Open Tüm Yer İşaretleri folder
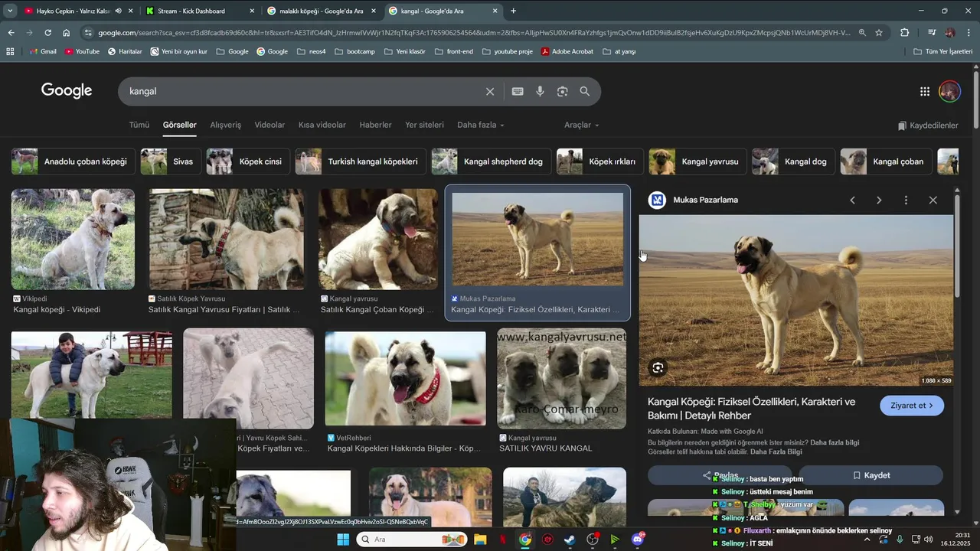Viewport: 980px width, 551px height. pyautogui.click(x=942, y=51)
